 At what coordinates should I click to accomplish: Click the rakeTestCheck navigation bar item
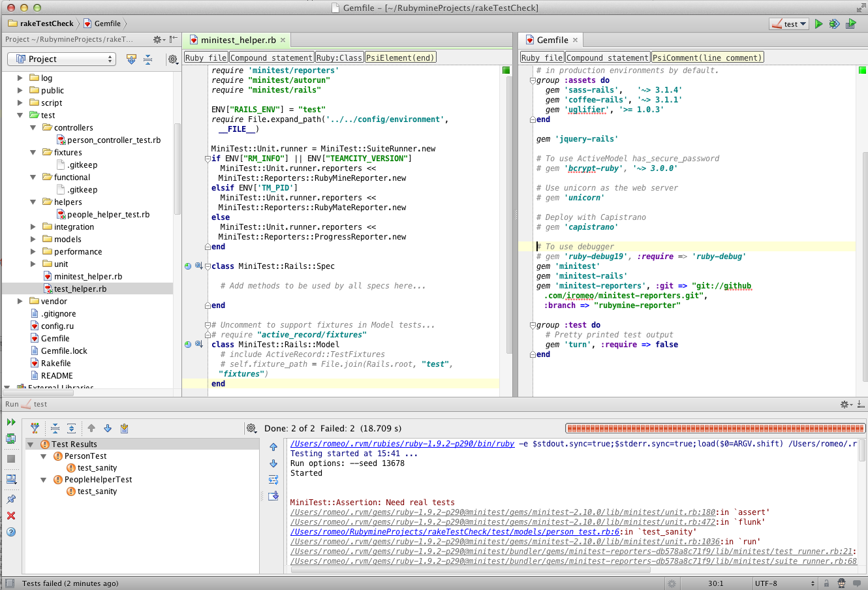point(41,23)
